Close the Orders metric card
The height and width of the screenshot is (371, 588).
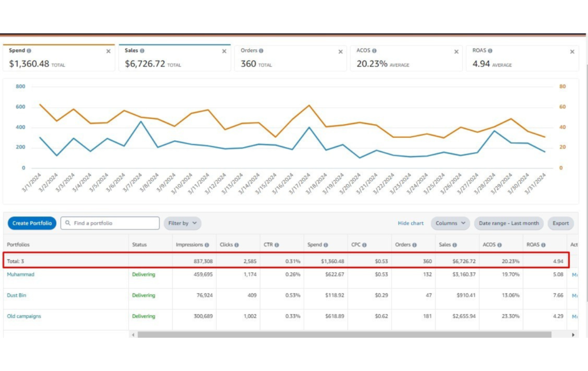pyautogui.click(x=341, y=52)
